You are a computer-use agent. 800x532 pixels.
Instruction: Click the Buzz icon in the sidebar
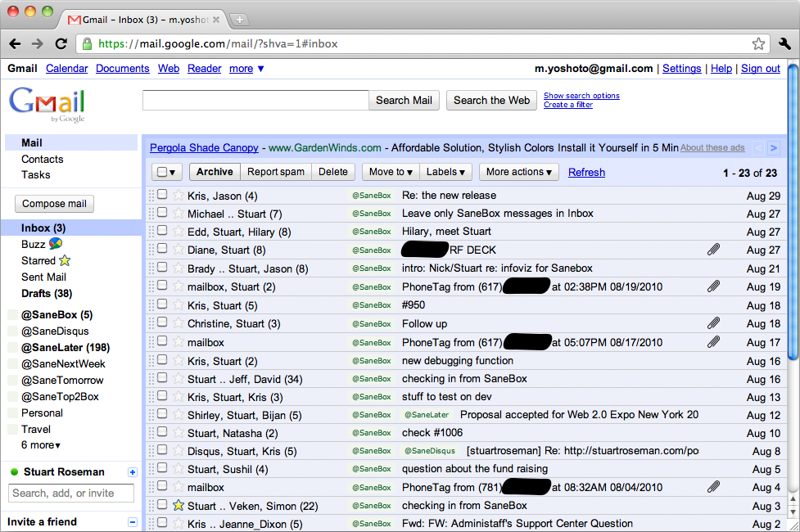pyautogui.click(x=56, y=244)
